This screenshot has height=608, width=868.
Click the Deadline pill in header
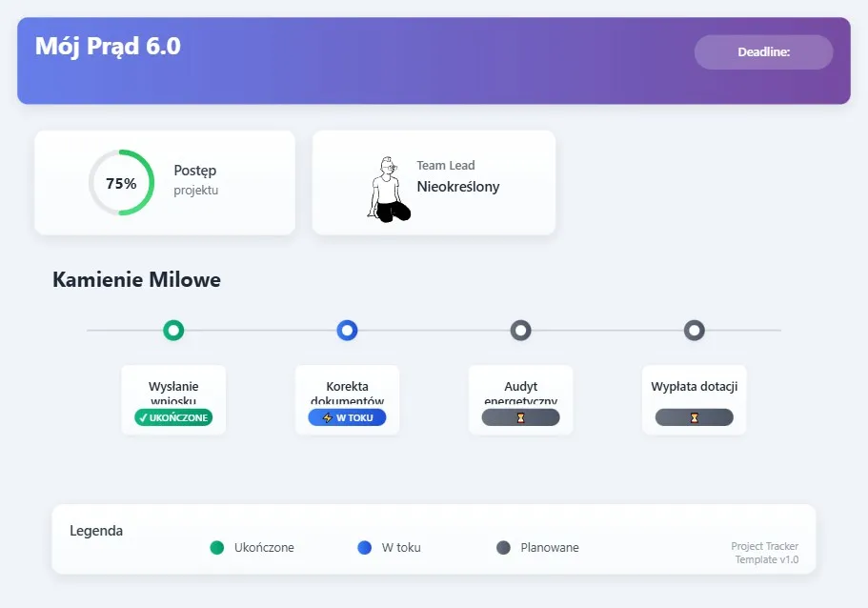click(x=763, y=52)
